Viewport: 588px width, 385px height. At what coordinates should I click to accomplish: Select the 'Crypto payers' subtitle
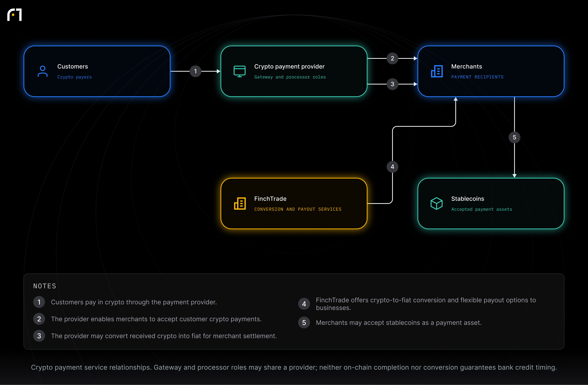[74, 77]
